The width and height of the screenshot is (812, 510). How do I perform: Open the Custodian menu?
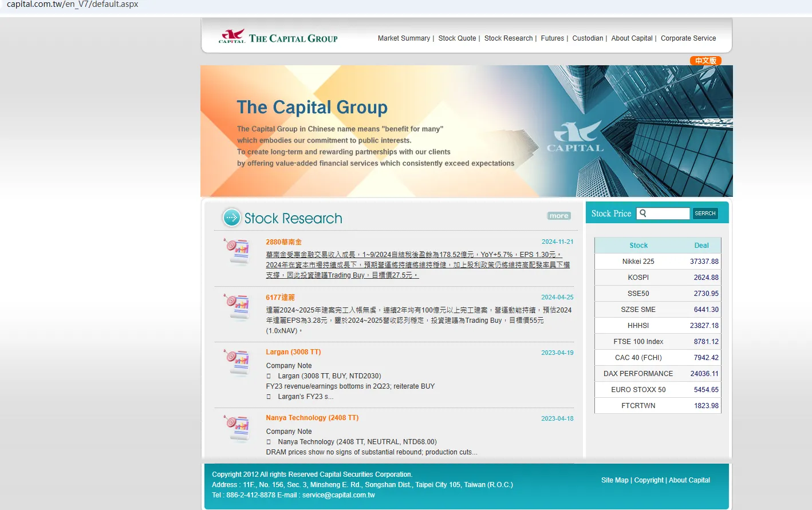coord(588,38)
